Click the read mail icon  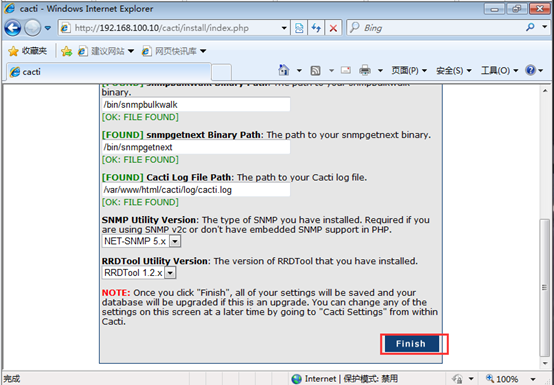point(346,70)
